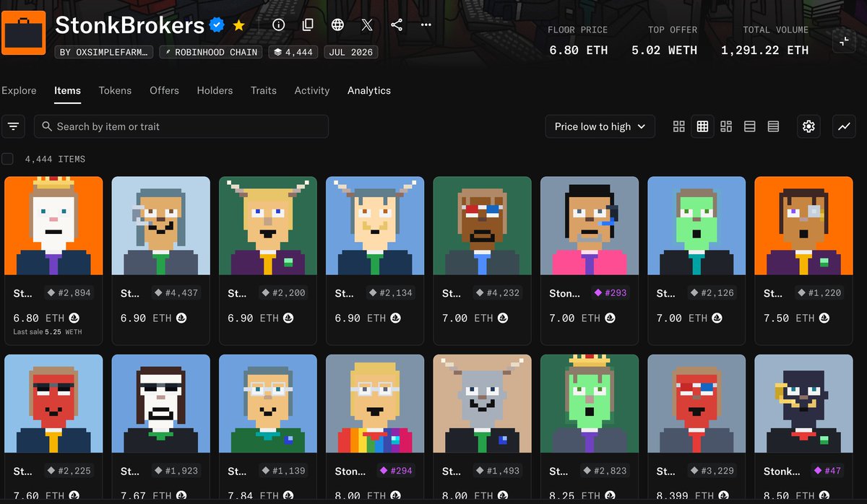
Task: Copy the collection address icon
Action: pos(308,25)
